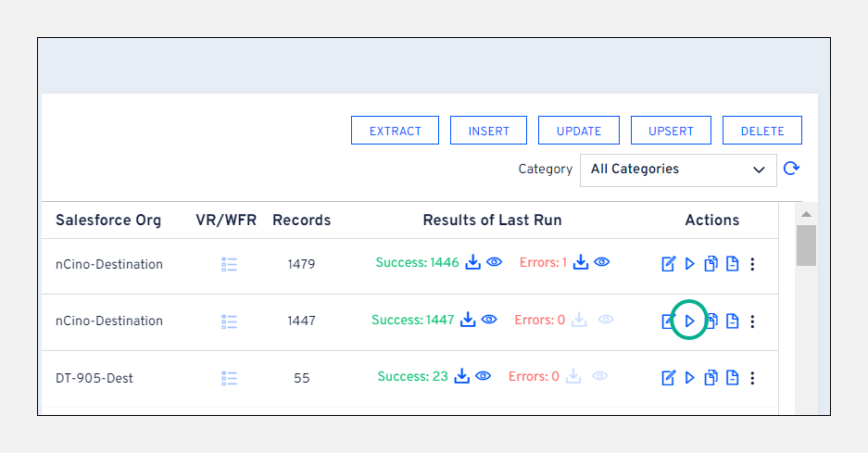View success records for Success: 1447

[x=489, y=320]
